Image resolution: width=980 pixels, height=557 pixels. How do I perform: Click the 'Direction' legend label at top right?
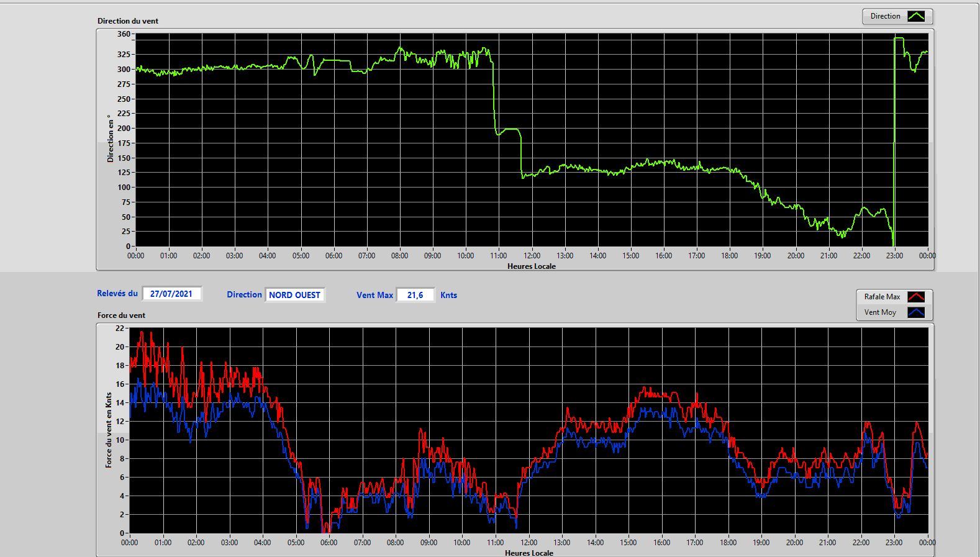click(x=885, y=16)
